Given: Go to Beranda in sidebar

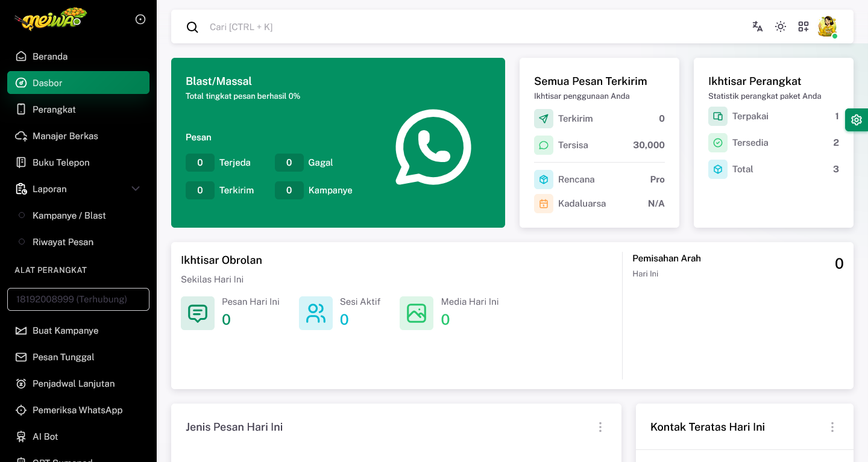Looking at the screenshot, I should 50,57.
